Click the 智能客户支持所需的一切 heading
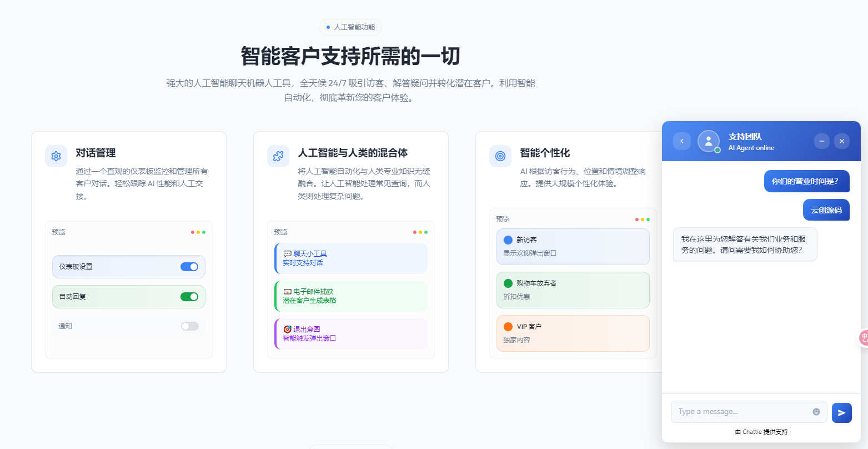 (x=350, y=57)
